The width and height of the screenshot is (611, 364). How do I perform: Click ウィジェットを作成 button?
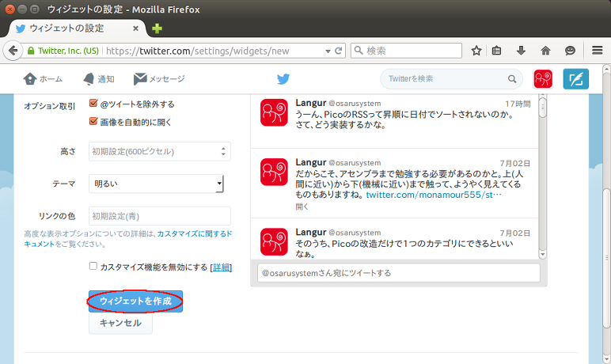[135, 301]
